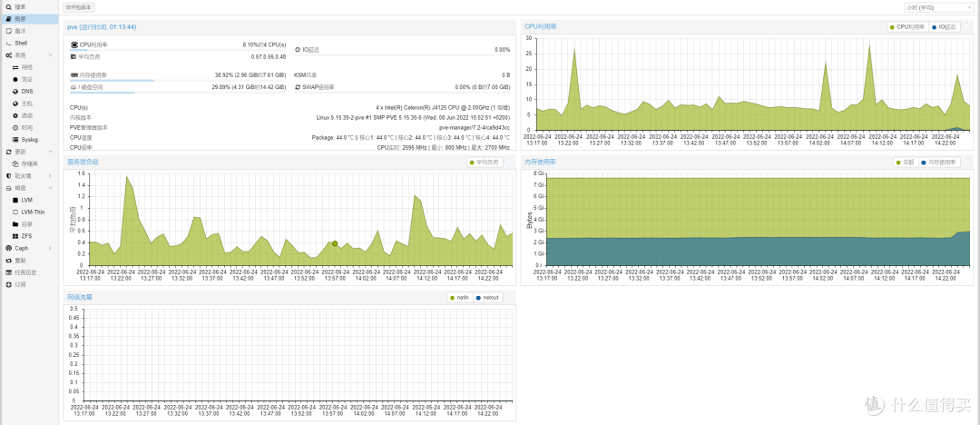This screenshot has width=980, height=425.
Task: Click the 内存使用率 memory icon
Action: tap(73, 75)
